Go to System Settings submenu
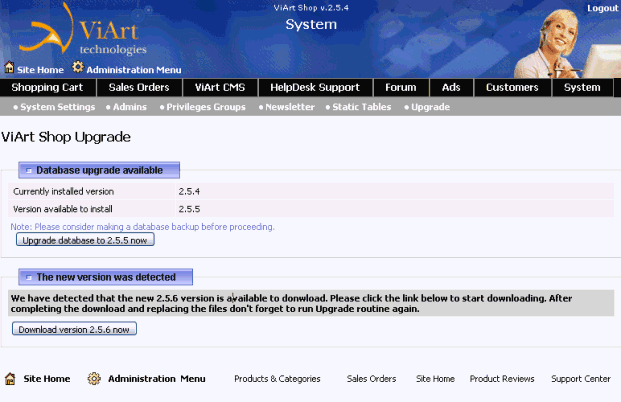Image resolution: width=621 pixels, height=402 pixels. pyautogui.click(x=58, y=107)
